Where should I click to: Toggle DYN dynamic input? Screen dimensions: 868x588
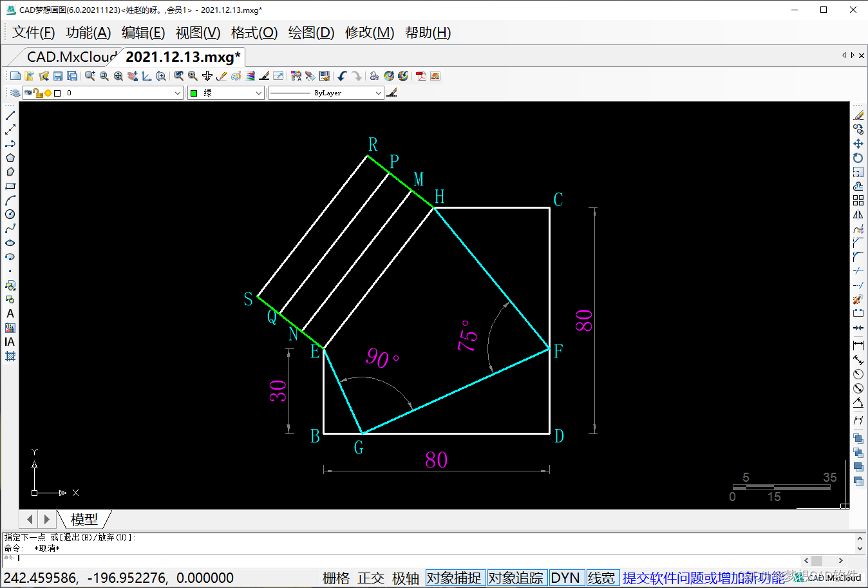565,578
